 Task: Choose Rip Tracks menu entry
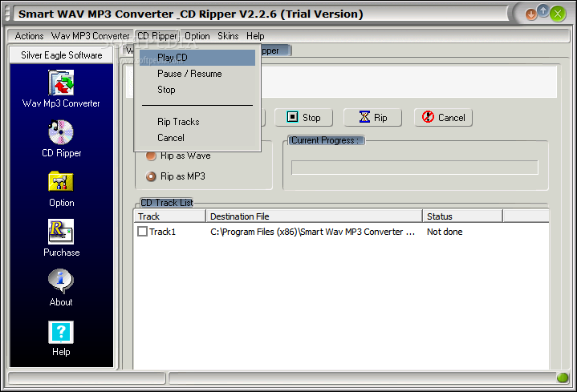pyautogui.click(x=197, y=122)
